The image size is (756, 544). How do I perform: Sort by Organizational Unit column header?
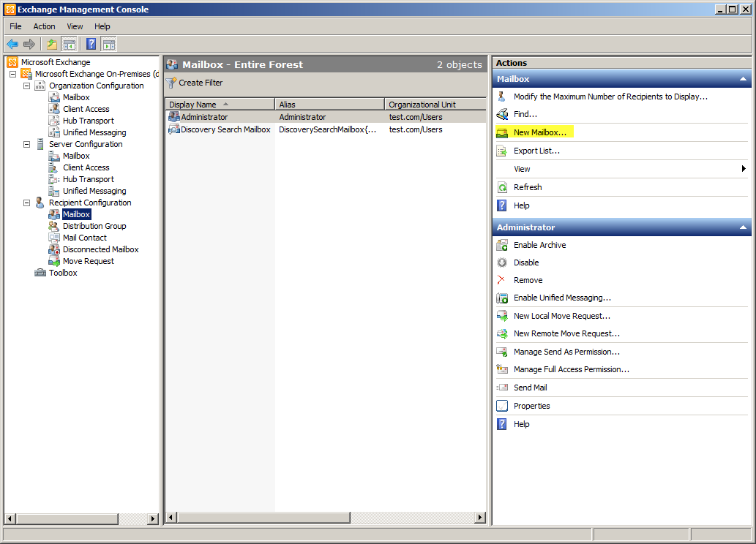pyautogui.click(x=435, y=105)
